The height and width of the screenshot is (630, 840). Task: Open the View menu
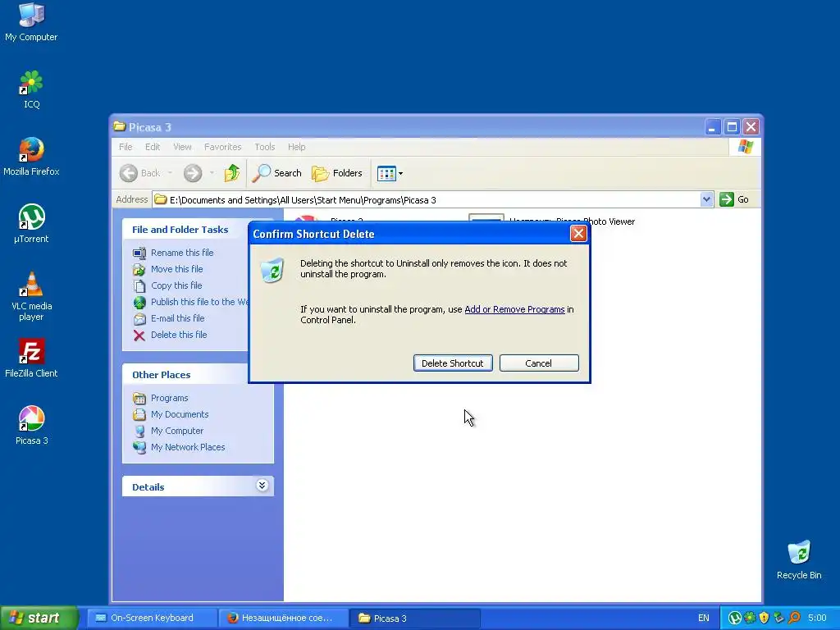click(x=182, y=147)
